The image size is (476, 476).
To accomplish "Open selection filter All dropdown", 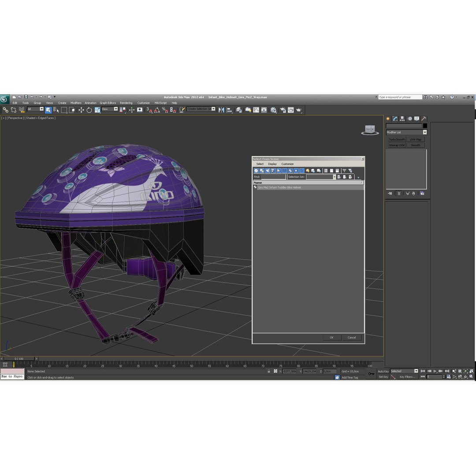I will click(36, 109).
